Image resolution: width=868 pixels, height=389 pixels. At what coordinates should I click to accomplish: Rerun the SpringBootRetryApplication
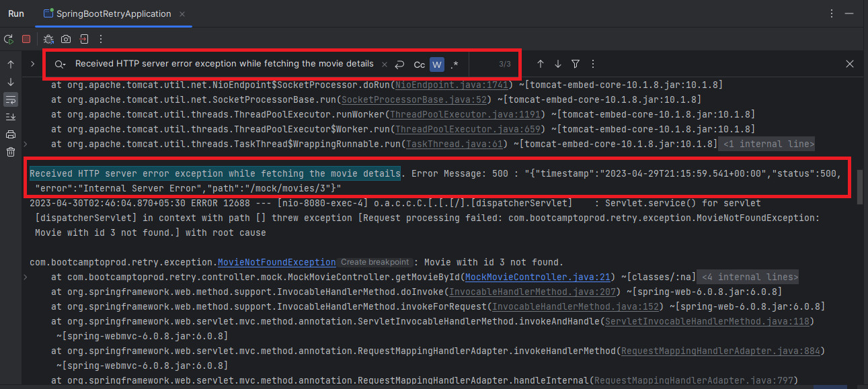point(9,39)
